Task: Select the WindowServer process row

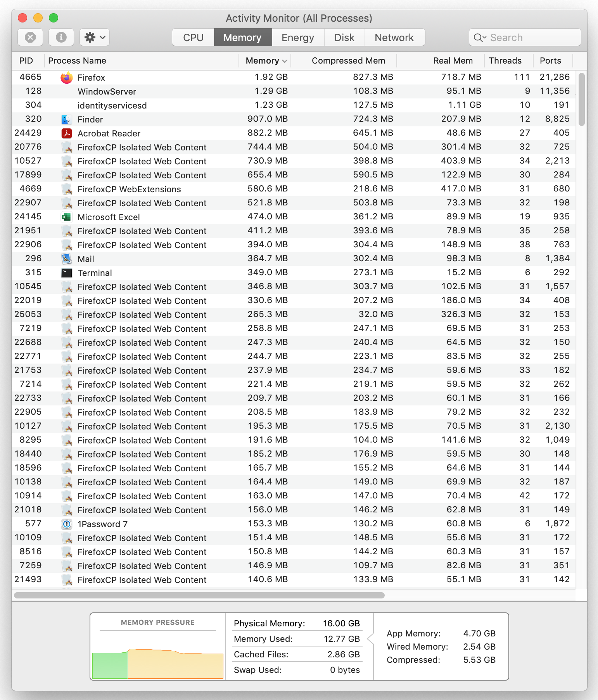Action: coord(294,91)
